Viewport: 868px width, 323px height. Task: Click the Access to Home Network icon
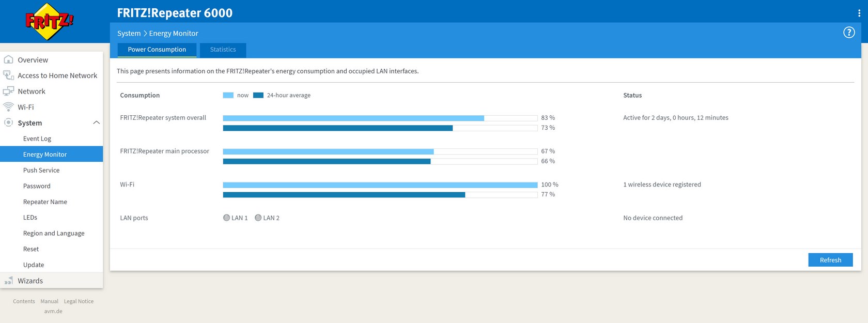[x=8, y=75]
